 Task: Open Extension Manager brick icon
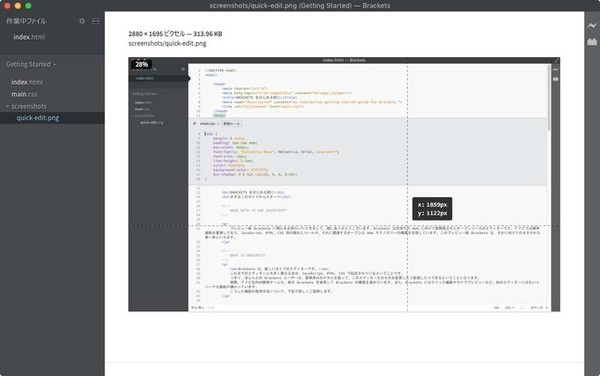(x=592, y=41)
